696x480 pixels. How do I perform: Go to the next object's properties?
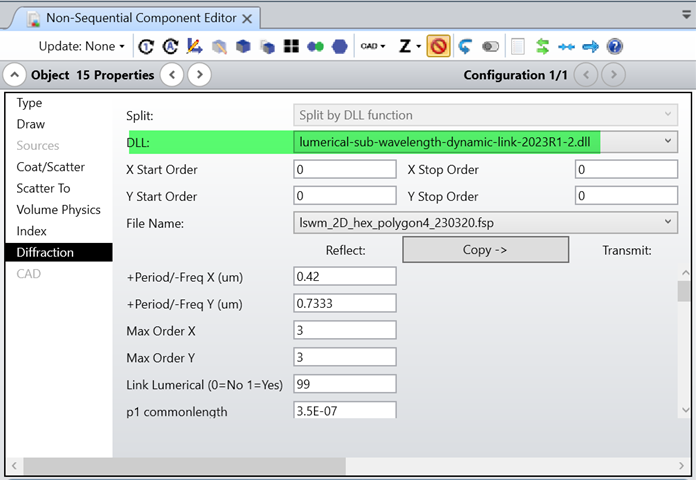199,75
